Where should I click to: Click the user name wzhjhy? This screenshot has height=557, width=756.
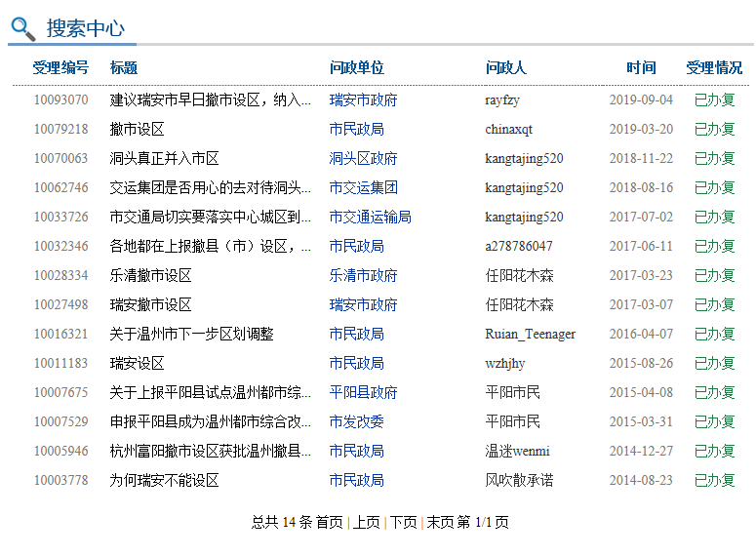pyautogui.click(x=505, y=363)
